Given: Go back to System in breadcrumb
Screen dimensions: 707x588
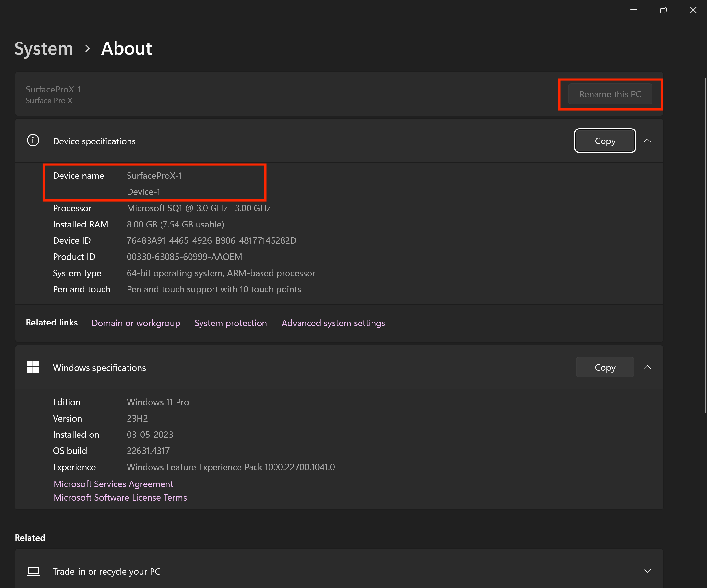Looking at the screenshot, I should coord(44,48).
